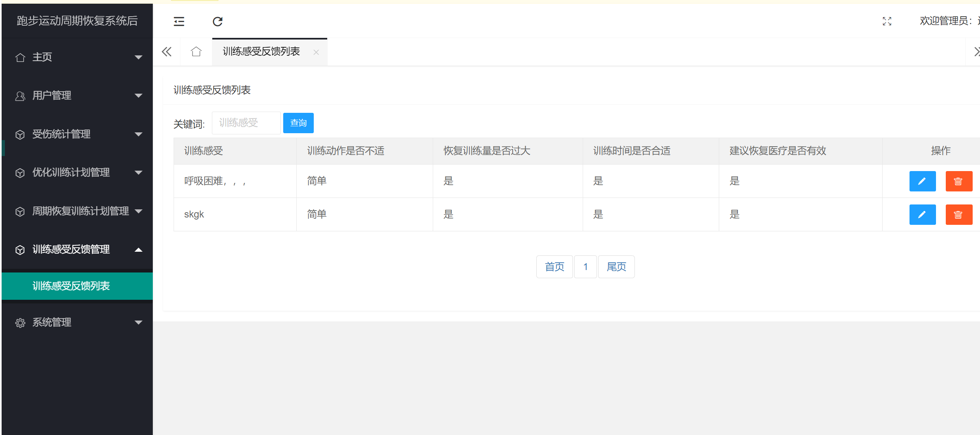
Task: Click the delete trash icon for skgk row
Action: (x=959, y=214)
